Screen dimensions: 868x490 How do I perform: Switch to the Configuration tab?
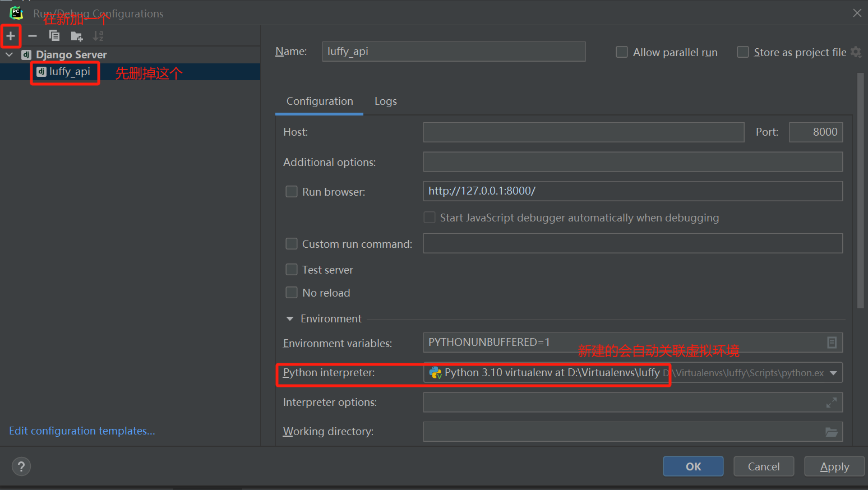pyautogui.click(x=320, y=101)
